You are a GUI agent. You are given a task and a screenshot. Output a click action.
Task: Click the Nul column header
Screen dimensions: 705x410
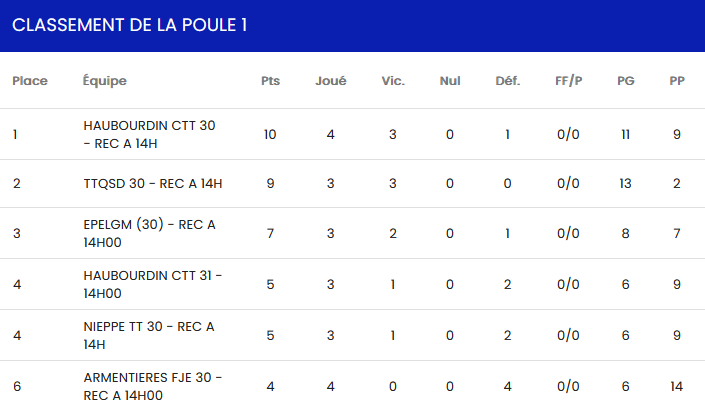coord(450,81)
